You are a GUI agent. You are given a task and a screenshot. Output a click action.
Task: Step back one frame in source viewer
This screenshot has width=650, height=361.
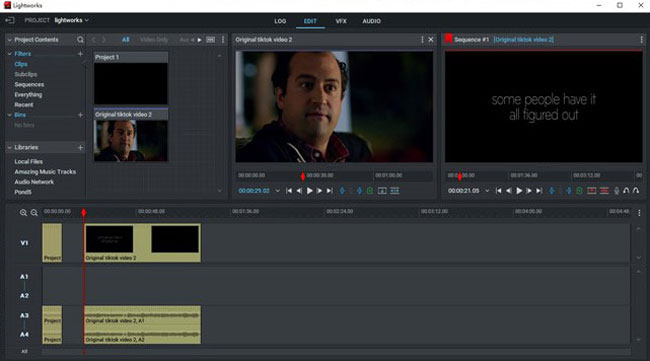[299, 191]
